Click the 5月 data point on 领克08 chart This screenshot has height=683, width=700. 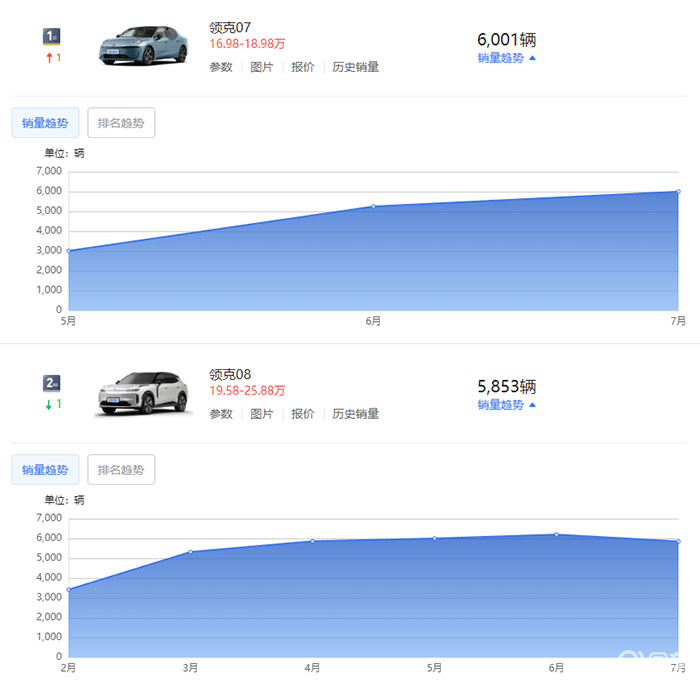(x=434, y=538)
